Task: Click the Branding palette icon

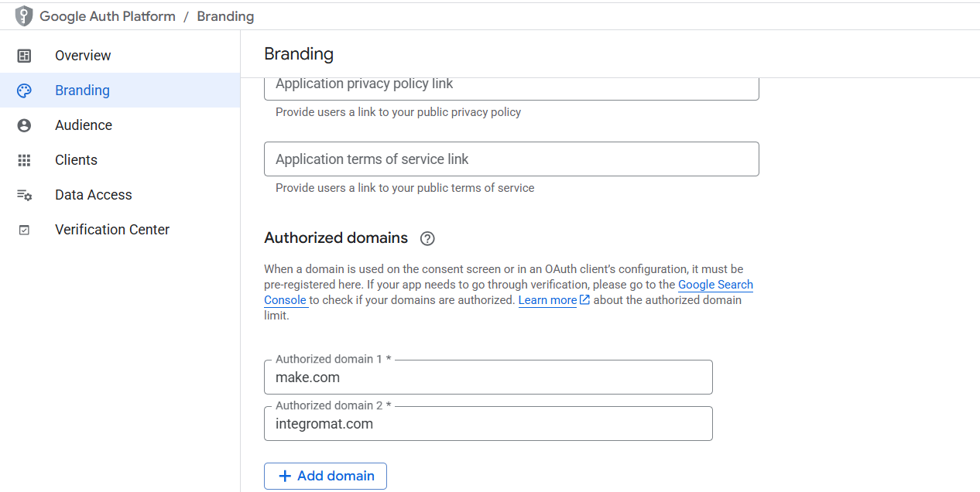Action: tap(24, 91)
